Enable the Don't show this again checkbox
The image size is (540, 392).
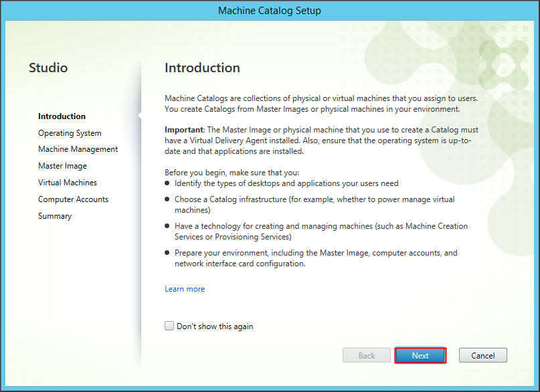(x=169, y=326)
